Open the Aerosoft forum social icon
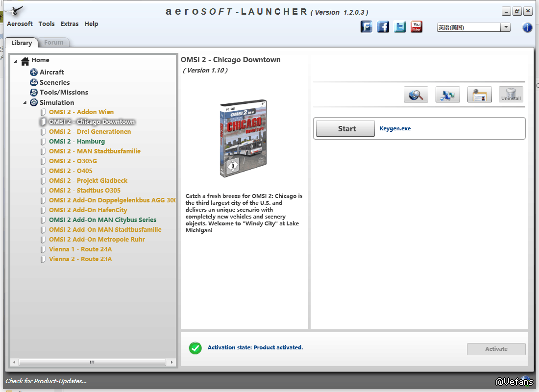This screenshot has height=392, width=539. [367, 26]
